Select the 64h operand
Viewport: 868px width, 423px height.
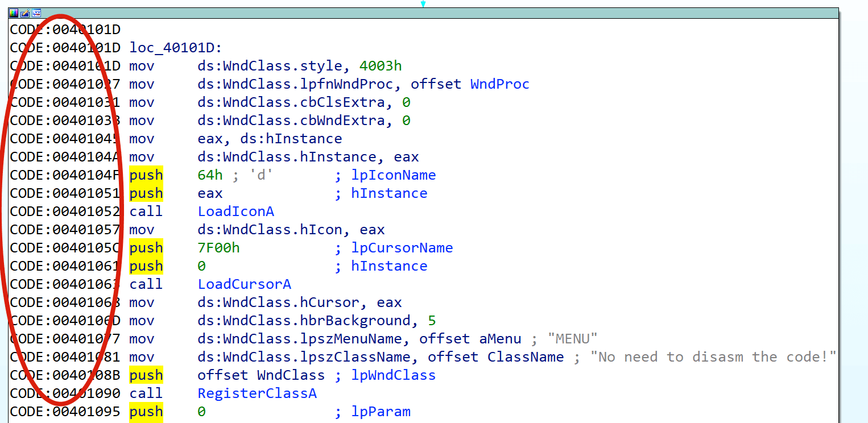pos(210,175)
